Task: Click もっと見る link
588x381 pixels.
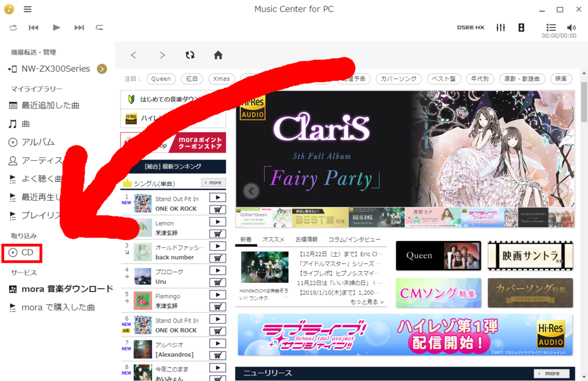Action: tap(367, 302)
